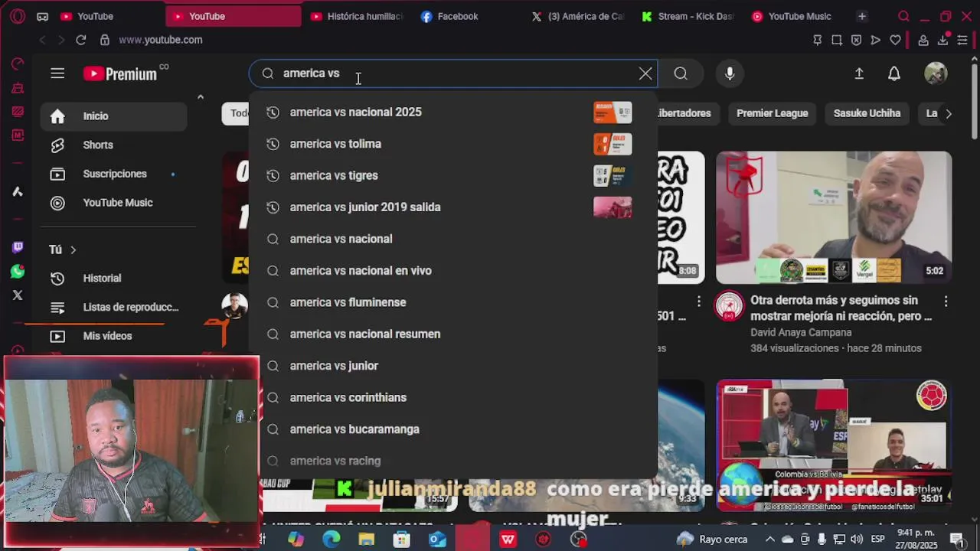Screen dimensions: 980x551
Task: Select the Premier League filter chip
Action: (772, 113)
